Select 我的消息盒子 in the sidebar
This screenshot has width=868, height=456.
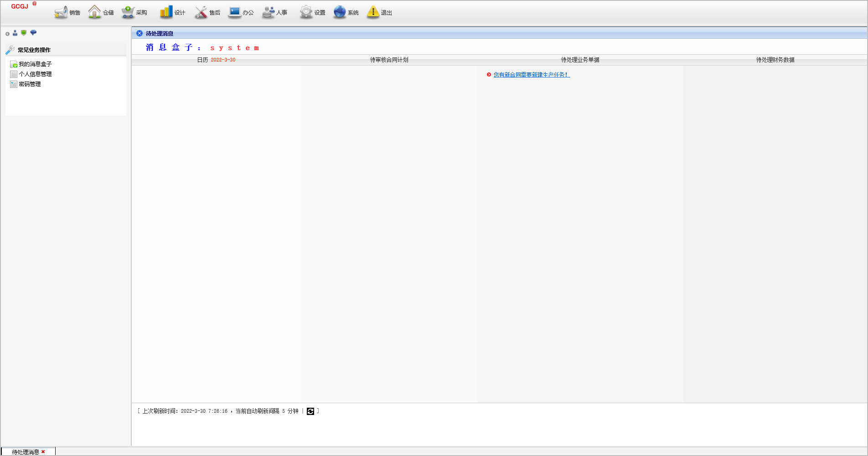[35, 64]
